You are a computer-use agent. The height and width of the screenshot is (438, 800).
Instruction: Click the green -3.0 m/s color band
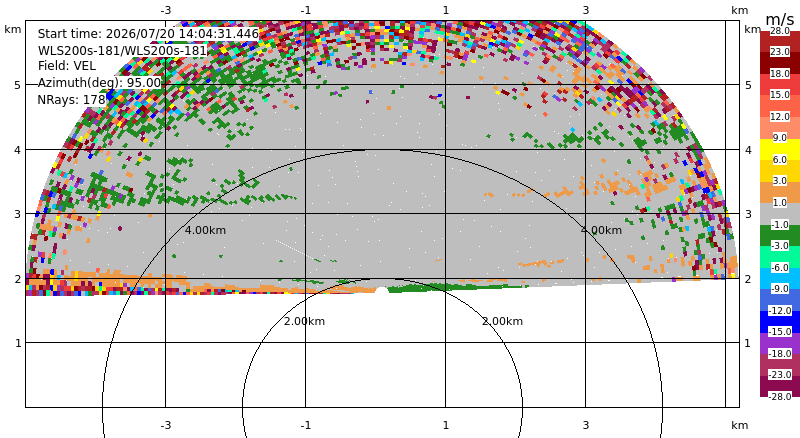click(x=780, y=235)
